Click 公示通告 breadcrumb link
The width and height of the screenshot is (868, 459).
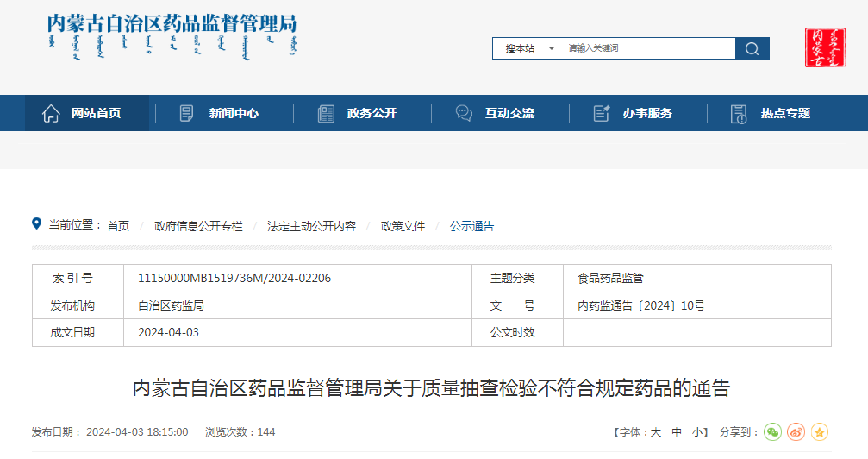[471, 226]
